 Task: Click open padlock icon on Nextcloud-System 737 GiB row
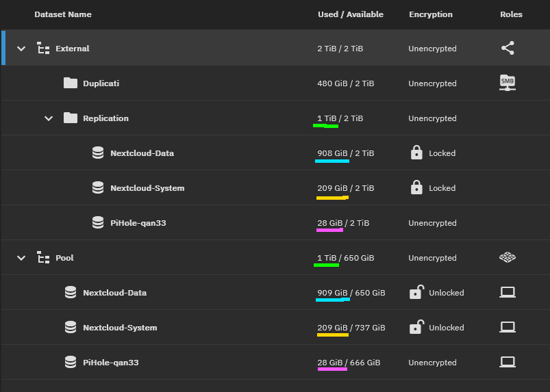click(416, 327)
